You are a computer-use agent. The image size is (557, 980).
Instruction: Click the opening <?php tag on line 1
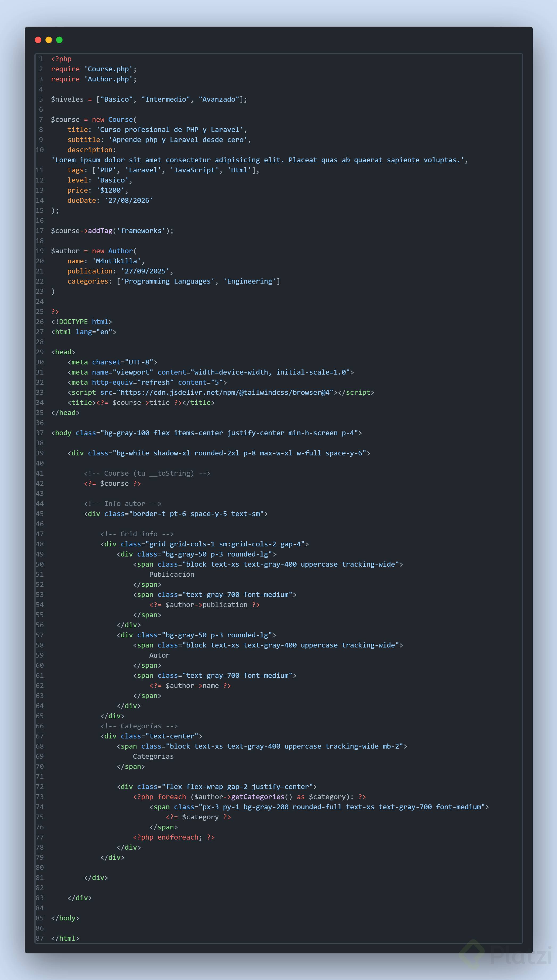(x=61, y=59)
